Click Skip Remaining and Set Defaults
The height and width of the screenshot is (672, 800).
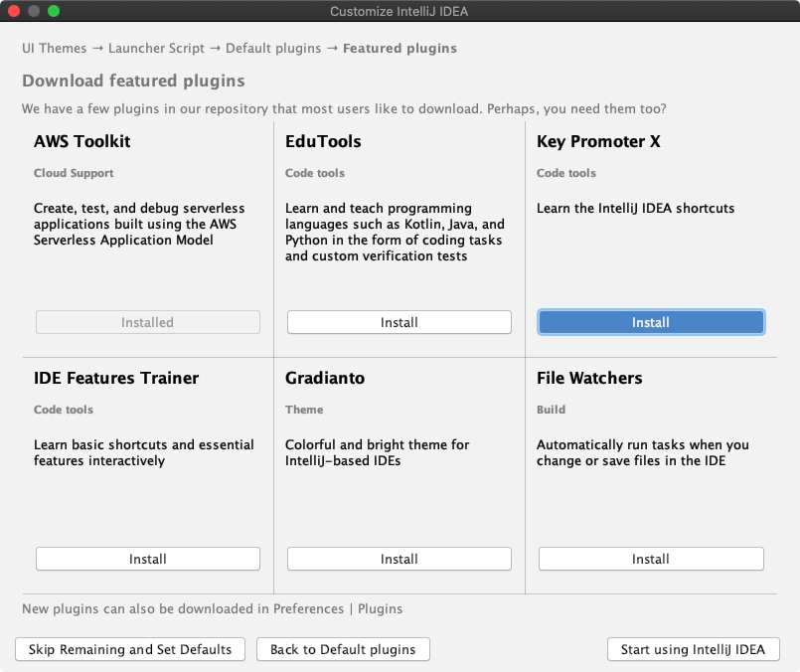tap(130, 649)
